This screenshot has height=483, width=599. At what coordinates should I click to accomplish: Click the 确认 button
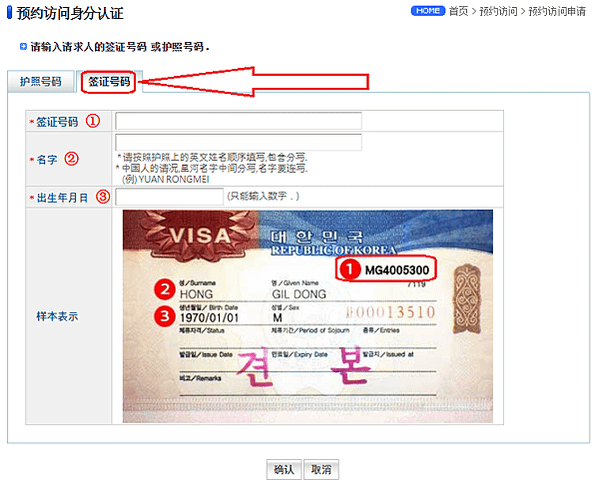click(x=284, y=469)
